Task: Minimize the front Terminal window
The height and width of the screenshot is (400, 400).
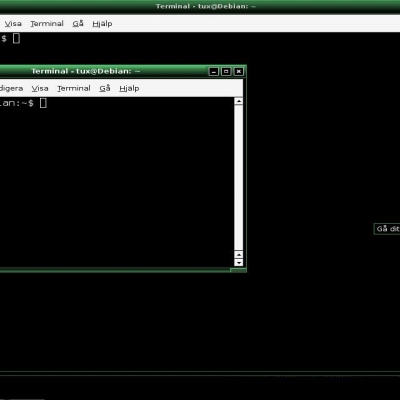Action: 214,71
